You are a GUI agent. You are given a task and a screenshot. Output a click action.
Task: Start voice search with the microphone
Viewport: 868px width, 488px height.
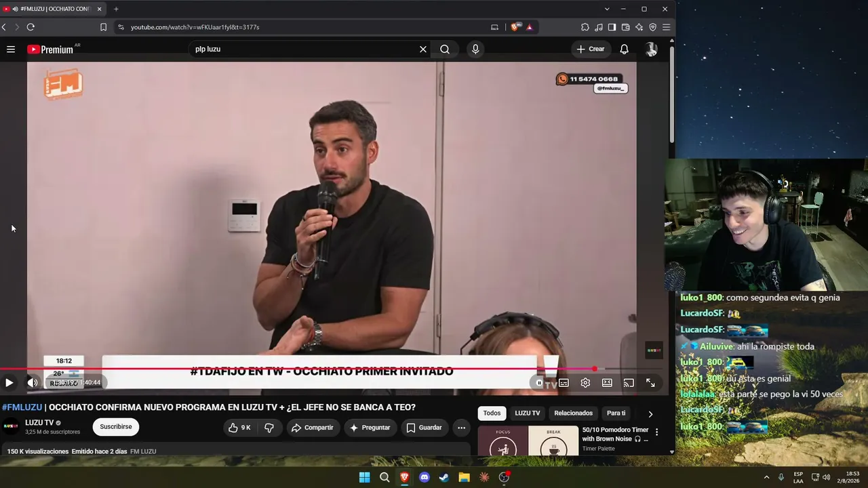(x=475, y=49)
